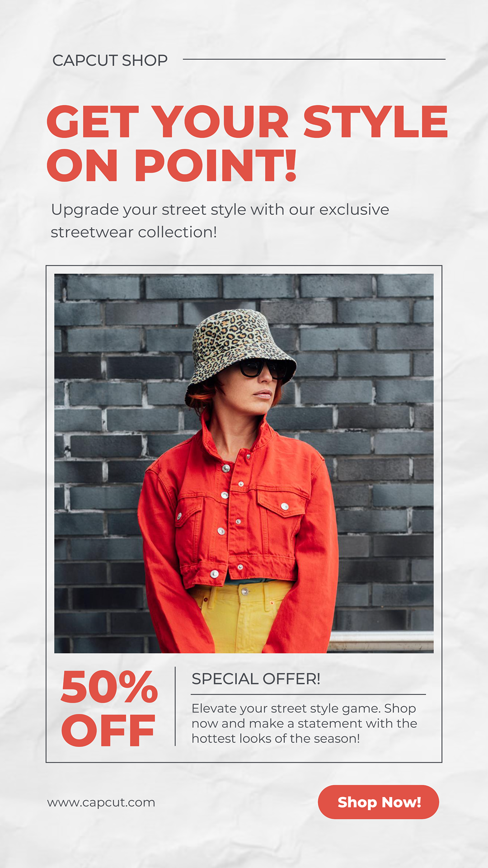This screenshot has height=868, width=488.
Task: Click the Elevate your street style paragraph
Action: 304,723
